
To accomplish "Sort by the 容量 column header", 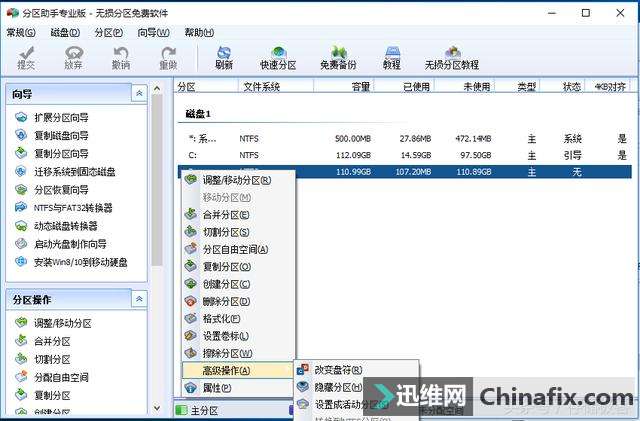I will (x=344, y=87).
